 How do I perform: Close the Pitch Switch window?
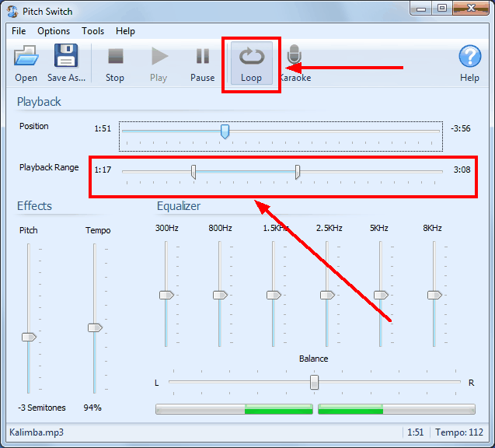tap(471, 9)
